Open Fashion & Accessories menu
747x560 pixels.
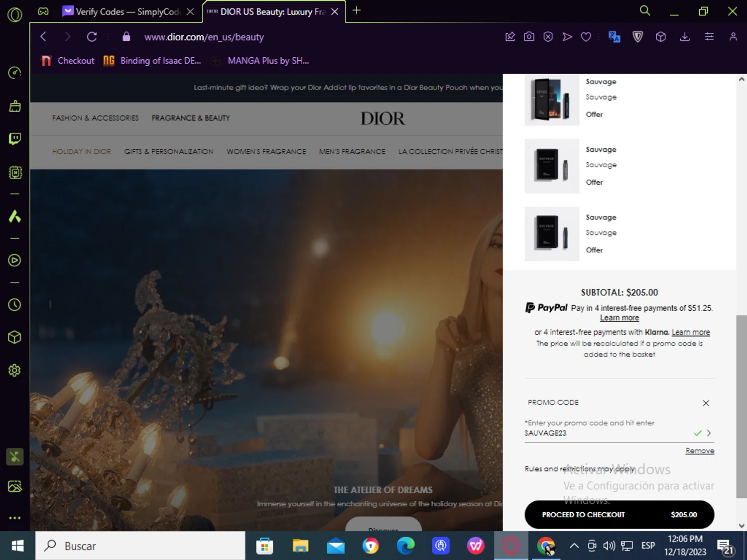tap(96, 118)
